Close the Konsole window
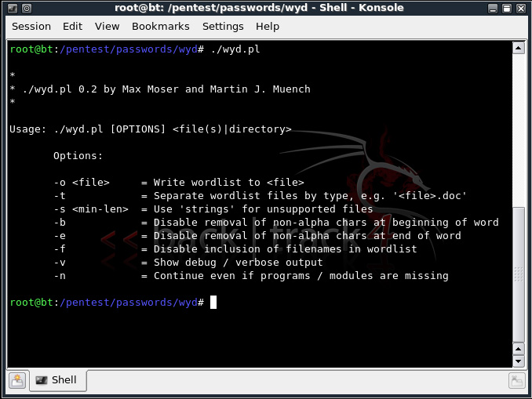 click(x=521, y=9)
